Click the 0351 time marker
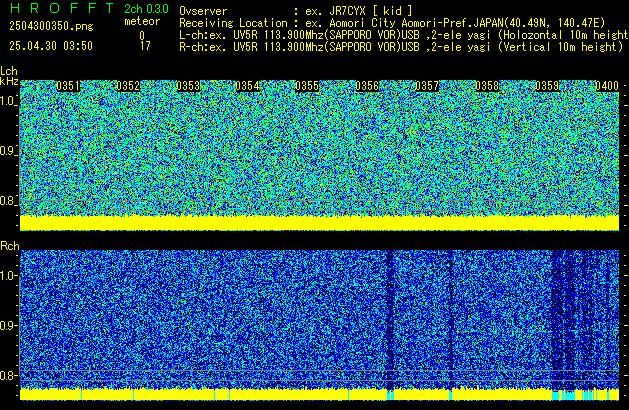 coord(68,86)
